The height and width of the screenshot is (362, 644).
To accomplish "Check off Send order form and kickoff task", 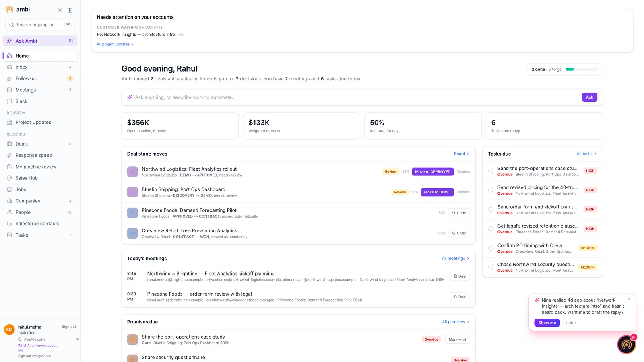I will [x=491, y=210].
